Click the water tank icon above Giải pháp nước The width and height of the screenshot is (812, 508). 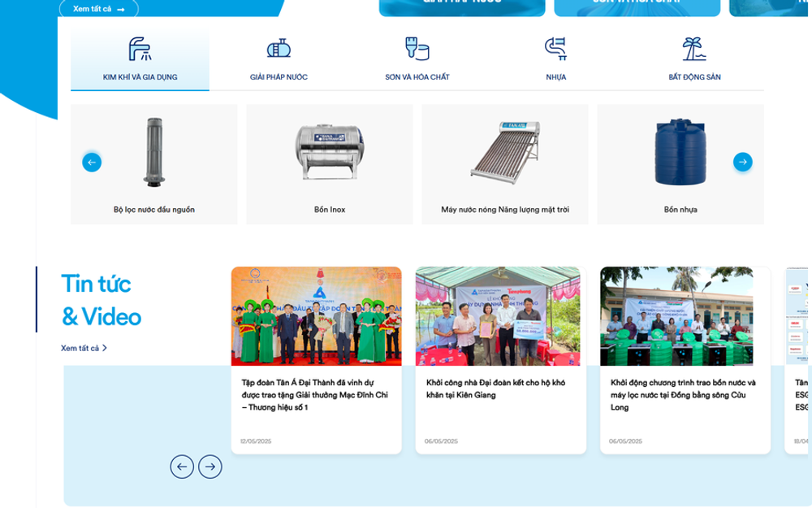[x=279, y=48]
